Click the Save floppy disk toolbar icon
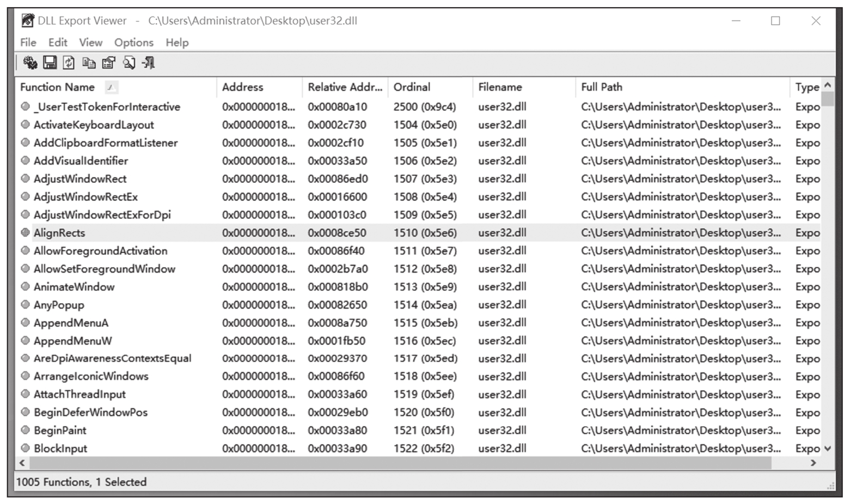 point(50,63)
